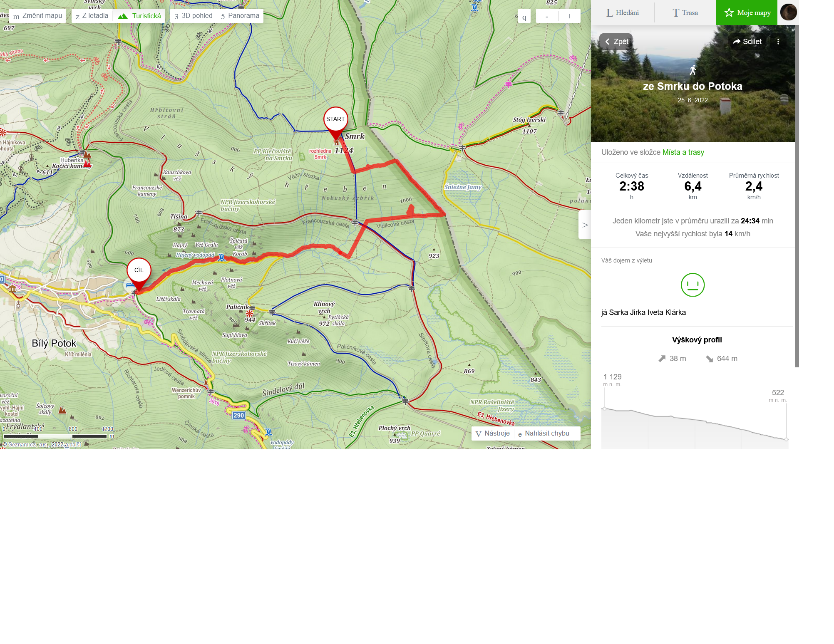834x644 pixels.
Task: Enable the 3D pohled view
Action: 194,16
